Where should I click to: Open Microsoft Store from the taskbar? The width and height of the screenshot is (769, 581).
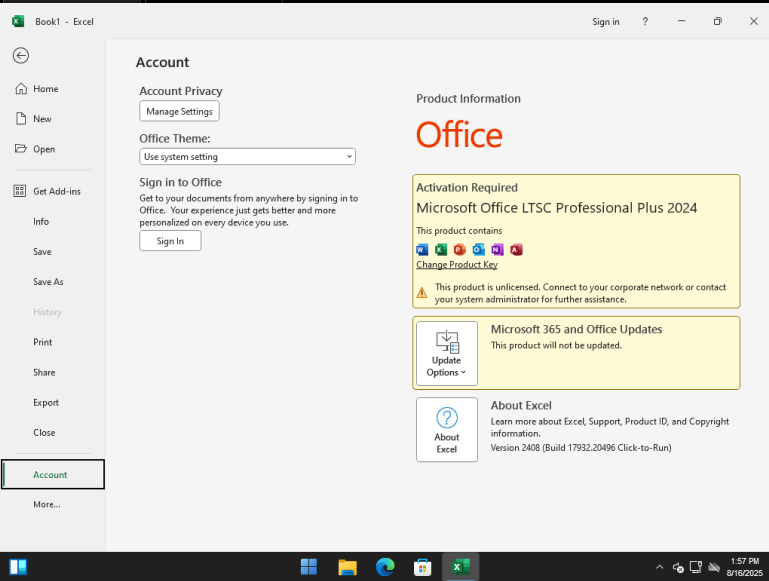[x=423, y=567]
